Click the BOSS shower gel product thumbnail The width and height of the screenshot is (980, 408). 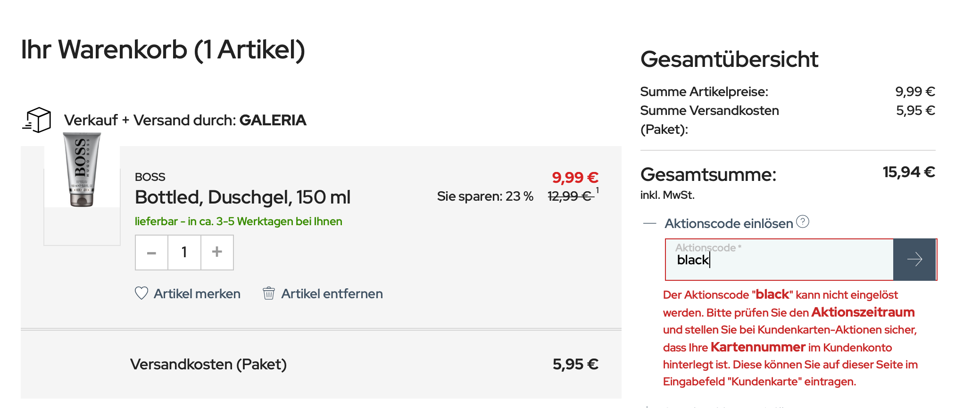point(82,171)
